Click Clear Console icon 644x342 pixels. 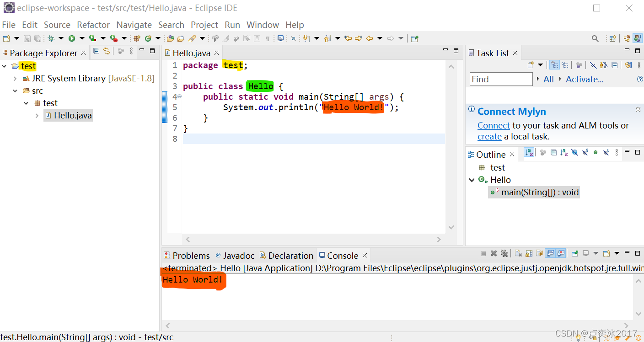[x=518, y=253]
